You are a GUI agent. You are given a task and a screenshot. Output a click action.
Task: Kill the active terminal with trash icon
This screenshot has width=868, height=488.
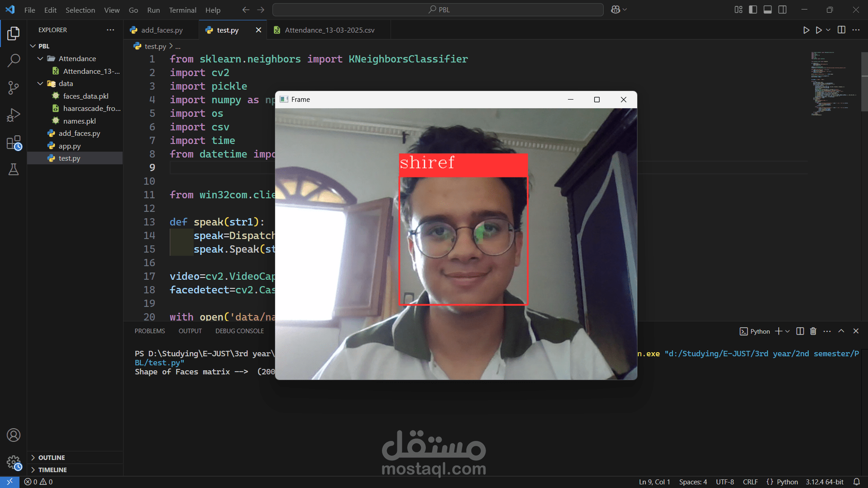coord(812,331)
